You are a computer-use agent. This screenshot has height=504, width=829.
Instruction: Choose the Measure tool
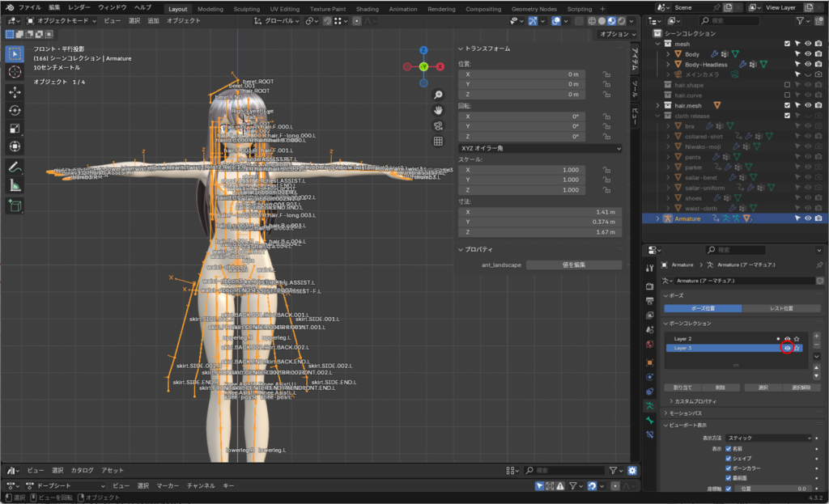click(15, 185)
